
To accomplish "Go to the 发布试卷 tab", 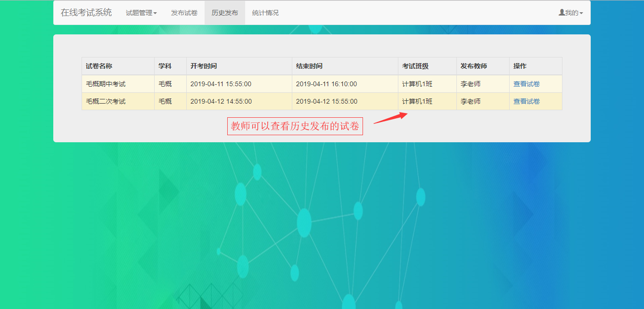I will pos(184,13).
